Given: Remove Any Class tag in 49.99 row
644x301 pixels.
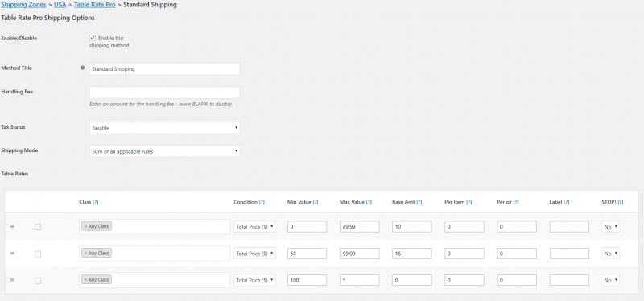Looking at the screenshot, I should [x=85, y=226].
